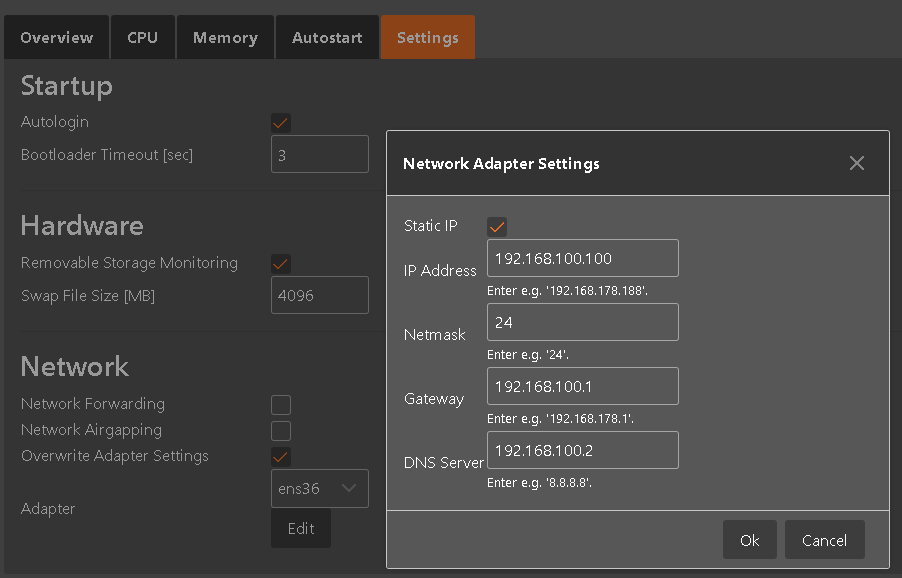This screenshot has height=578, width=902.
Task: Click the IP Address text field
Action: coord(582,258)
